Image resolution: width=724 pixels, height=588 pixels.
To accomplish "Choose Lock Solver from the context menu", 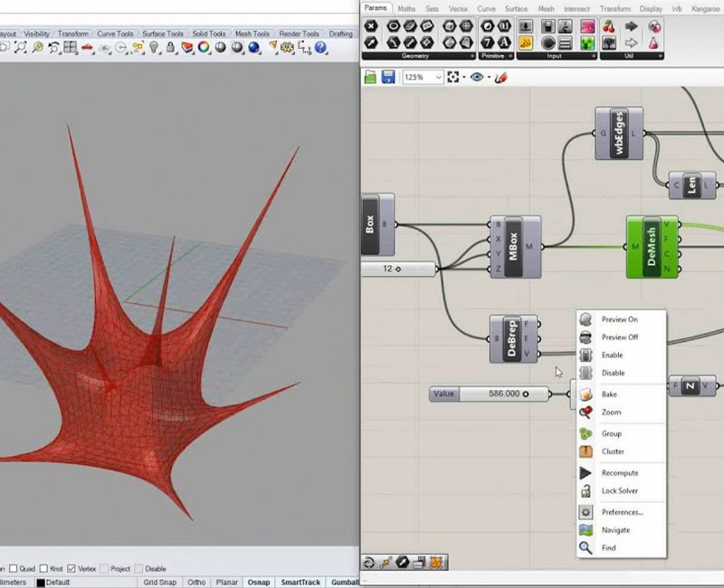I will pos(621,491).
